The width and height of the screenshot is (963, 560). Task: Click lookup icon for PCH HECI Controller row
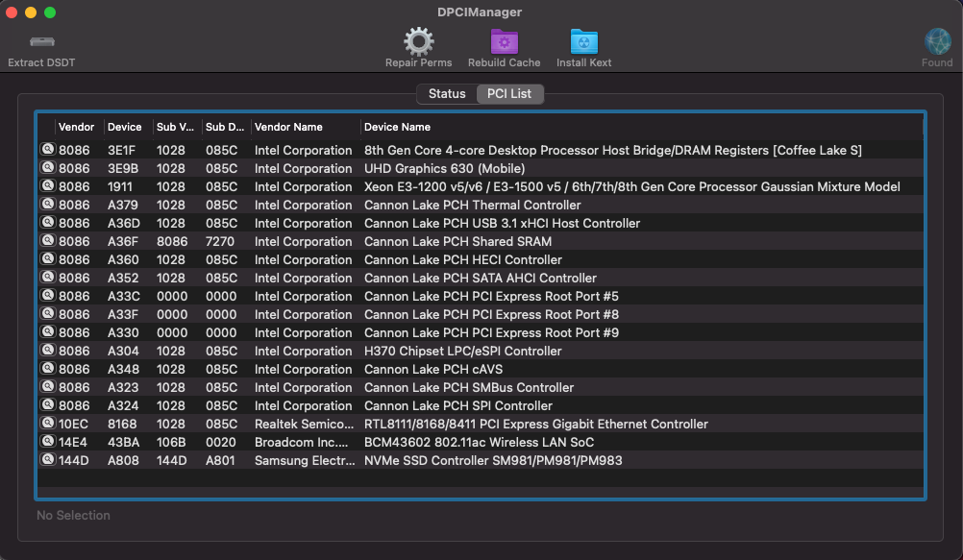click(48, 258)
